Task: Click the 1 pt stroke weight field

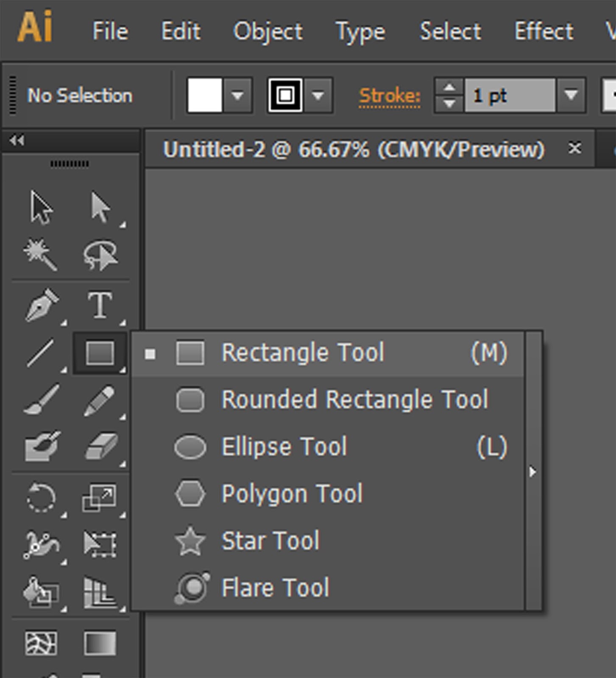Action: [510, 95]
